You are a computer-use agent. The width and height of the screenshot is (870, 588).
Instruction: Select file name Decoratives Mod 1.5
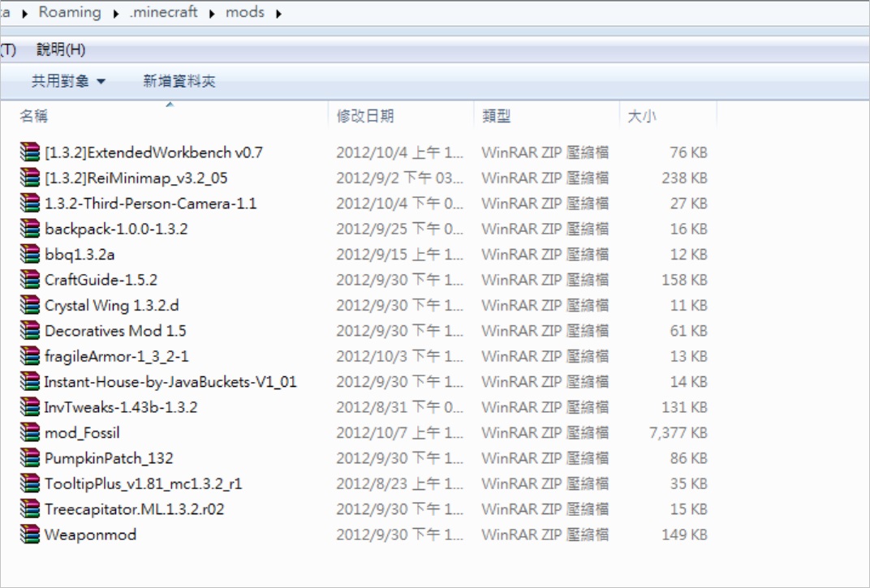115,331
